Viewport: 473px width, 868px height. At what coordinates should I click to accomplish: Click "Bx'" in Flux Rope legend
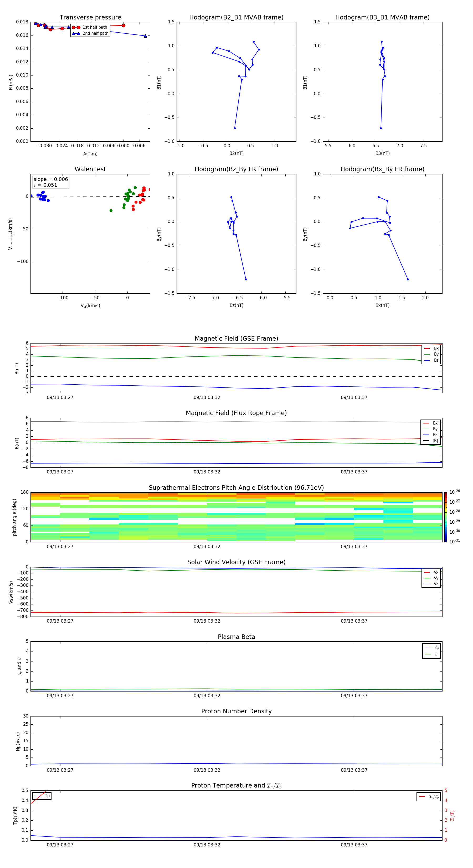pos(436,423)
